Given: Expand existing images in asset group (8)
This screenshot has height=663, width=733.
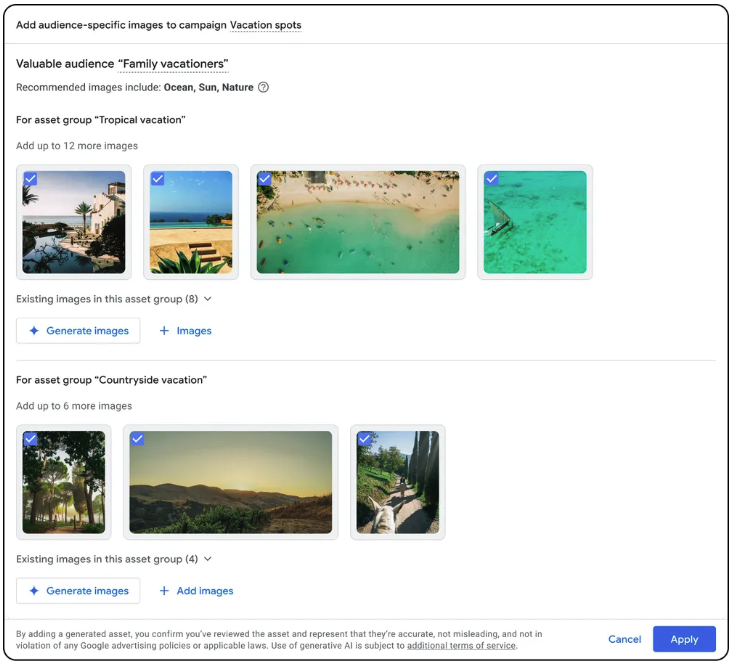Looking at the screenshot, I should (208, 299).
